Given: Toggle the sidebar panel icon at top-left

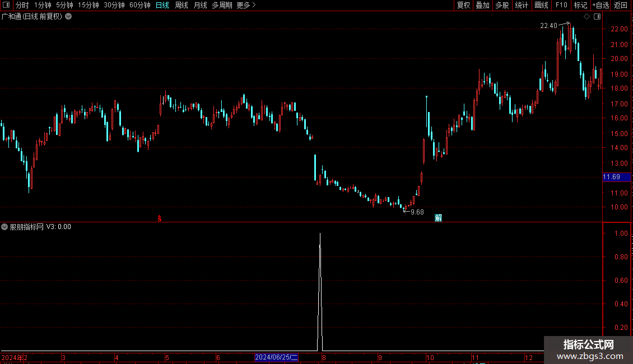Looking at the screenshot, I should point(6,5).
